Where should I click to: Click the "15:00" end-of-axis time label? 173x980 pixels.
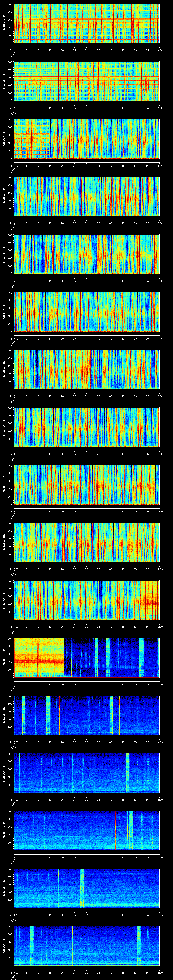(160, 799)
